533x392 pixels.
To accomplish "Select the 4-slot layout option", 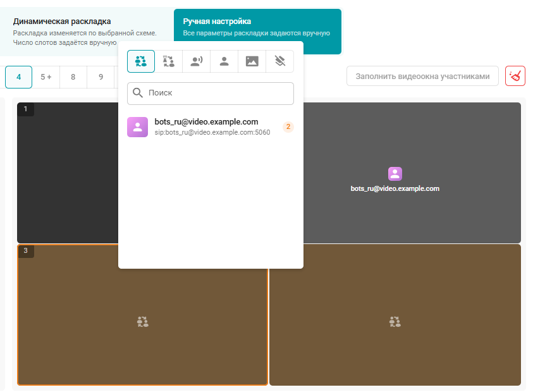I will tap(19, 77).
